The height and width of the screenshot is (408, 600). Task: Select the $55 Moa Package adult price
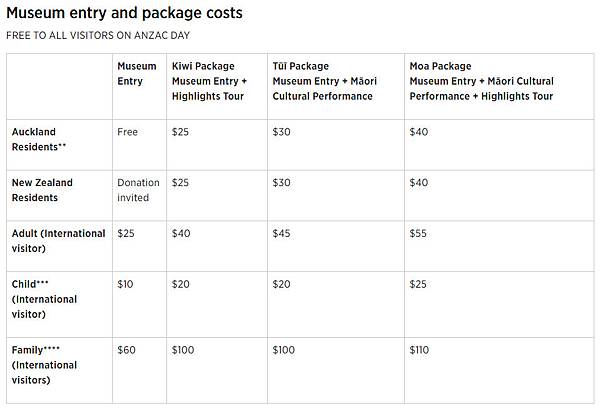coord(420,234)
